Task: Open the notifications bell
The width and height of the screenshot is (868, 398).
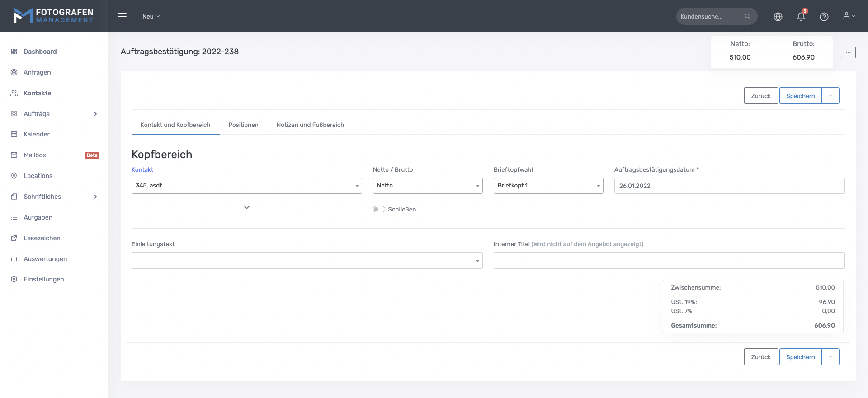Action: 801,17
